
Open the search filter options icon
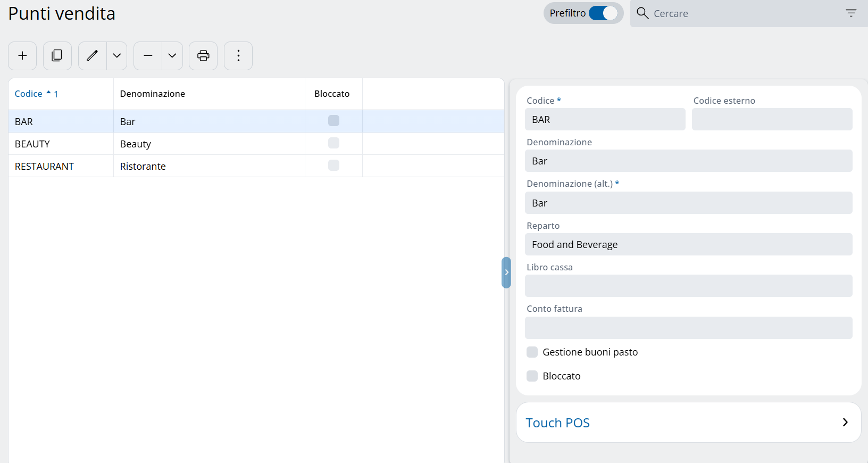tap(851, 13)
